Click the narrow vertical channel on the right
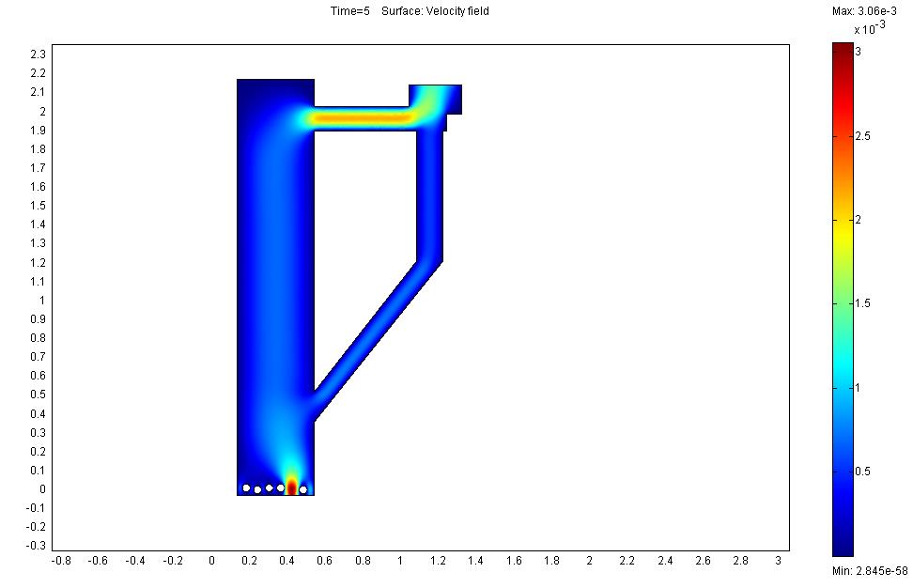Screen dimensions: 913x588 (x=429, y=197)
